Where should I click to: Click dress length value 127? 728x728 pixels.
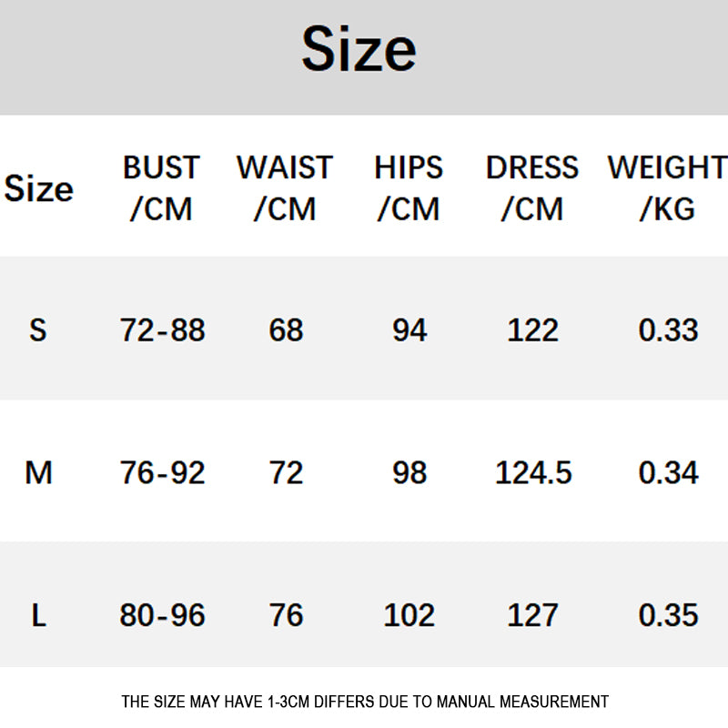tap(532, 615)
